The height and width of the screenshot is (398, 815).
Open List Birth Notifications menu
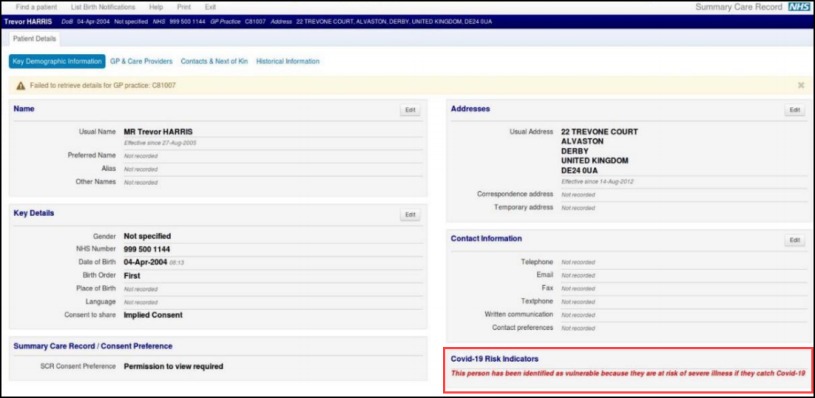pos(103,7)
